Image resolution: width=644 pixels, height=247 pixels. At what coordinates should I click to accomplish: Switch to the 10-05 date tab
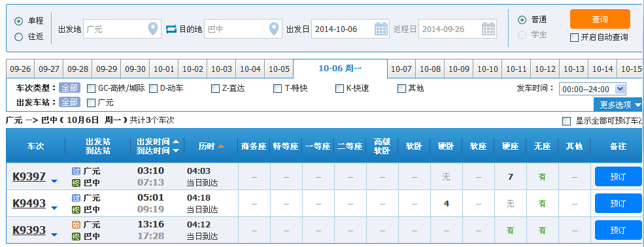(x=279, y=69)
